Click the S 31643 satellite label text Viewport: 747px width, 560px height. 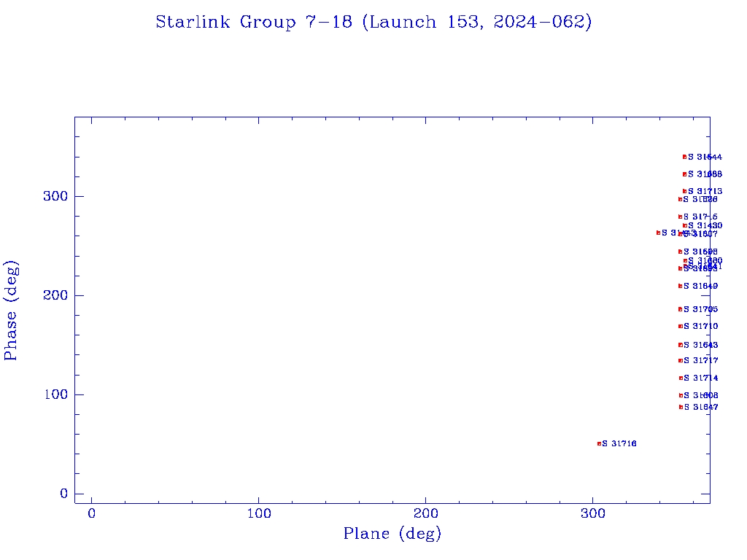click(x=701, y=345)
